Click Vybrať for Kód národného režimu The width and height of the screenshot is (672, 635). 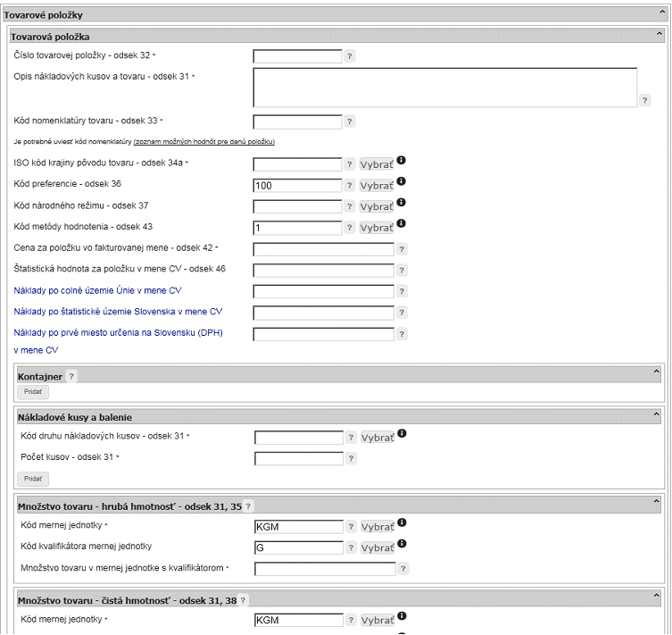[377, 206]
